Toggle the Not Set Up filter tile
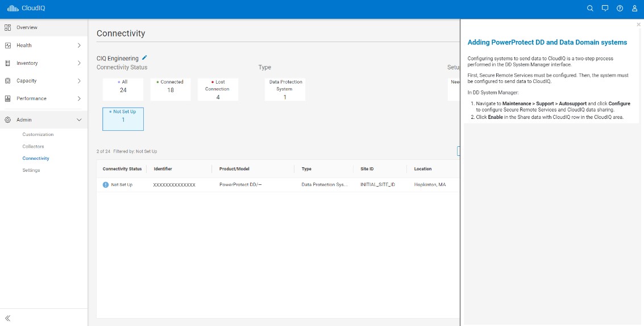 (x=123, y=119)
